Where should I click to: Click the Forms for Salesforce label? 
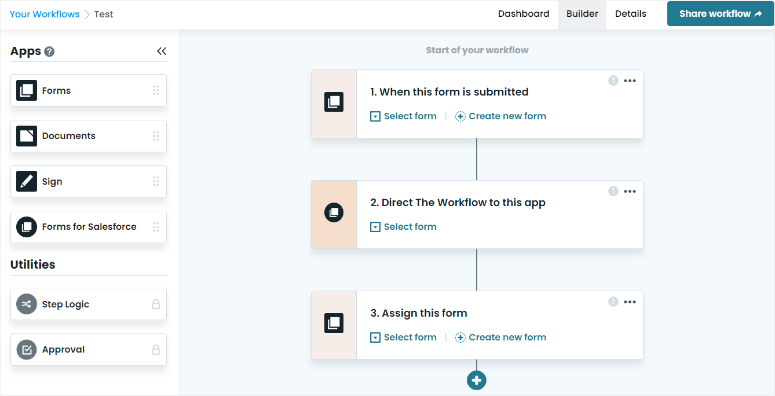coord(89,227)
